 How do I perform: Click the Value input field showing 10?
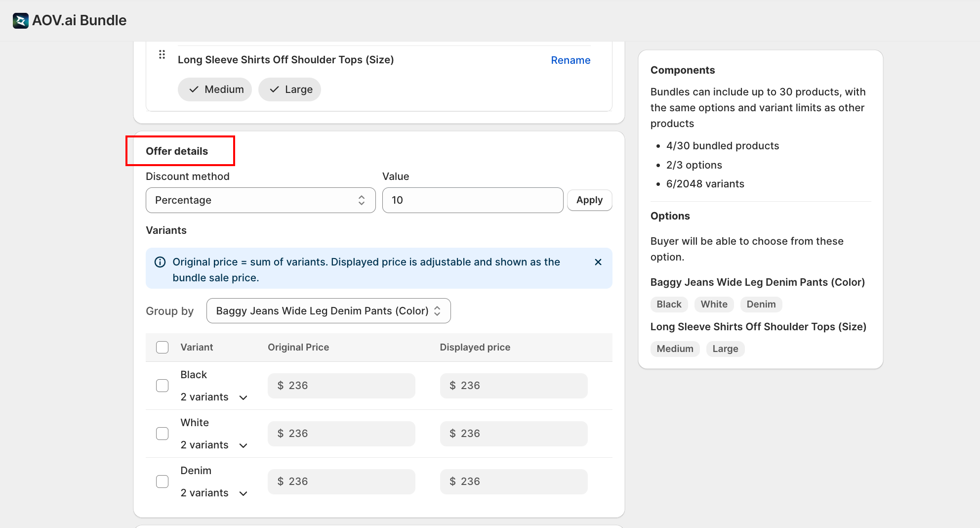(473, 200)
